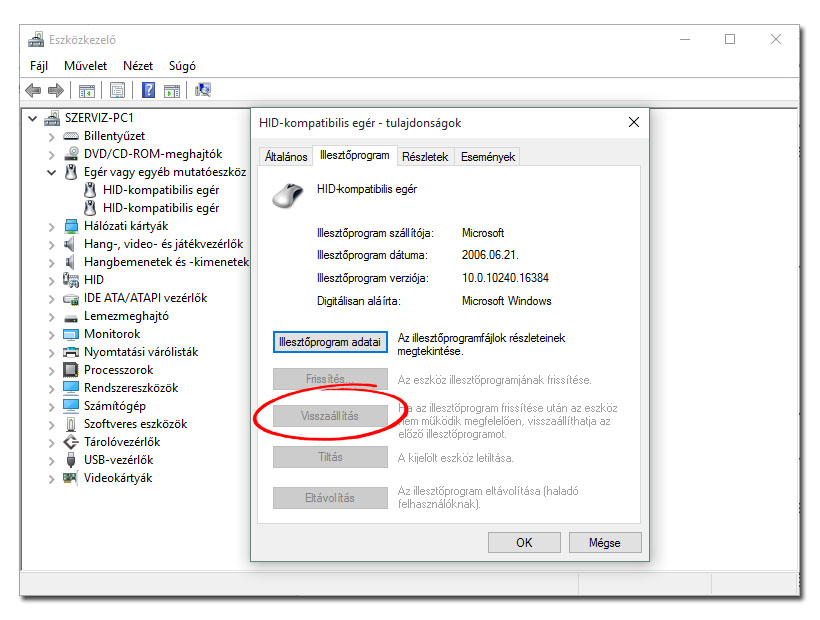This screenshot has height=620, width=820.
Task: Click the show/hide action pane icon
Action: (172, 91)
